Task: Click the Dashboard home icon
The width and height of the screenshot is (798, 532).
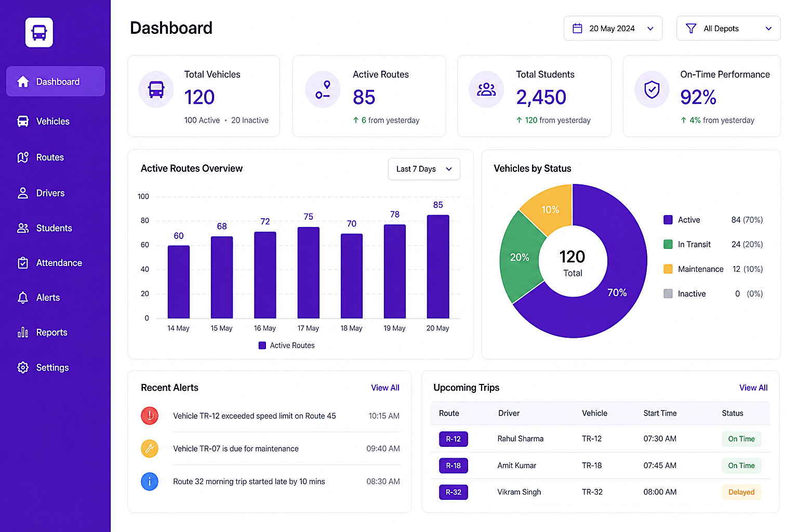Action: [x=23, y=82]
